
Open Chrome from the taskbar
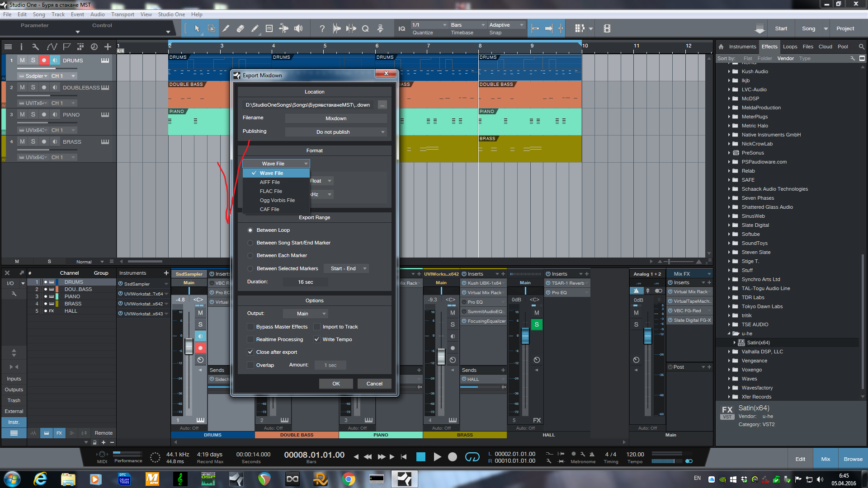coord(348,479)
